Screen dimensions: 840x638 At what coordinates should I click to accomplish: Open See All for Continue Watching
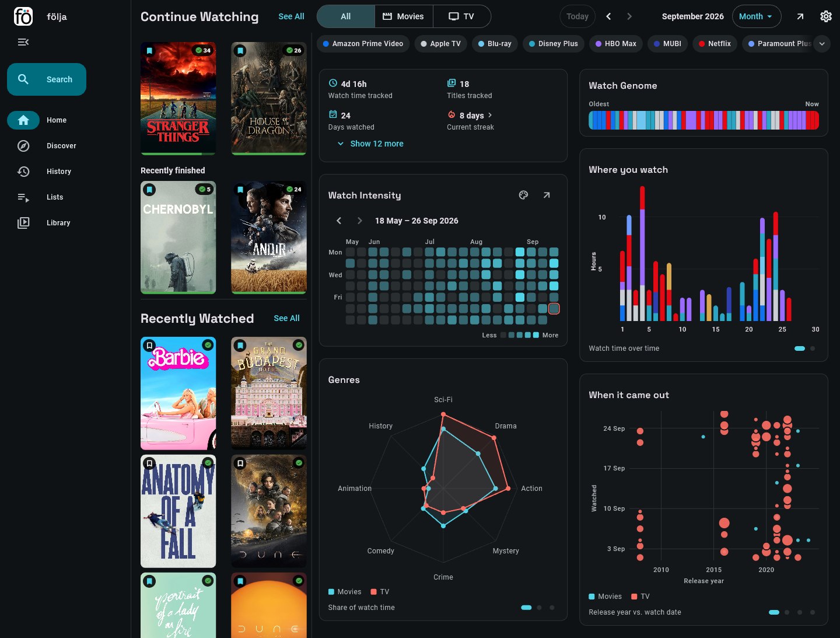(x=291, y=16)
